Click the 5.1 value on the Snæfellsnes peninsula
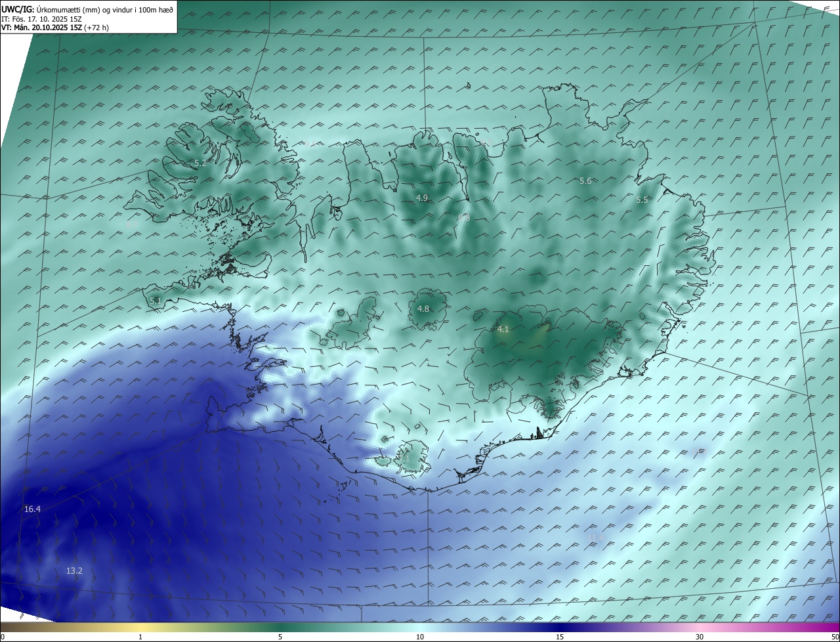This screenshot has width=840, height=642. (x=156, y=301)
